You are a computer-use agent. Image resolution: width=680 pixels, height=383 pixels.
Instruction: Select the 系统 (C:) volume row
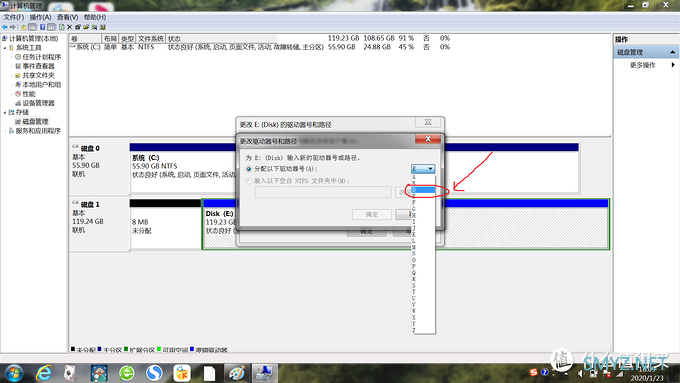pyautogui.click(x=260, y=47)
